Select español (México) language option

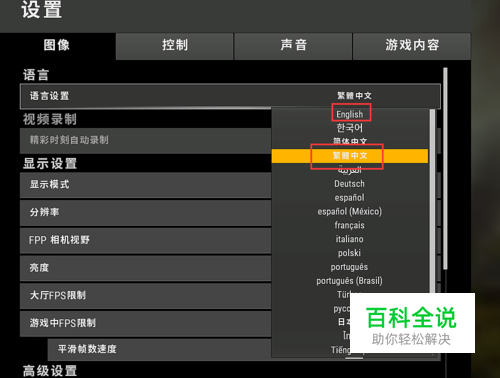(x=350, y=211)
